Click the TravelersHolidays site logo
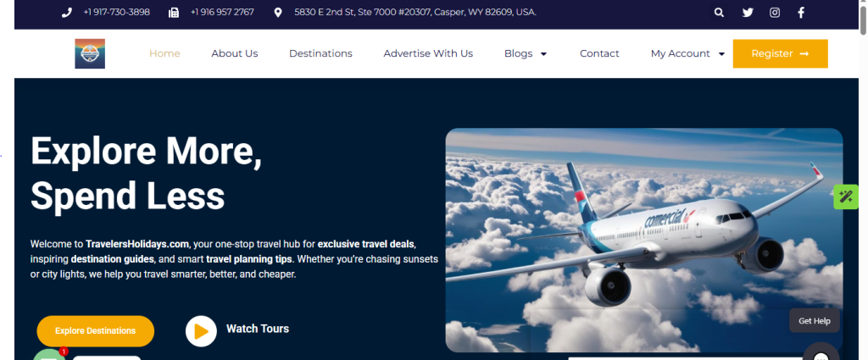This screenshot has width=868, height=360. 90,53
